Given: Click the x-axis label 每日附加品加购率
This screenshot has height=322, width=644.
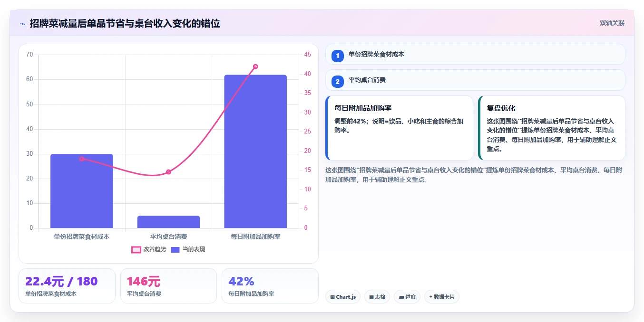Looking at the screenshot, I should [255, 237].
